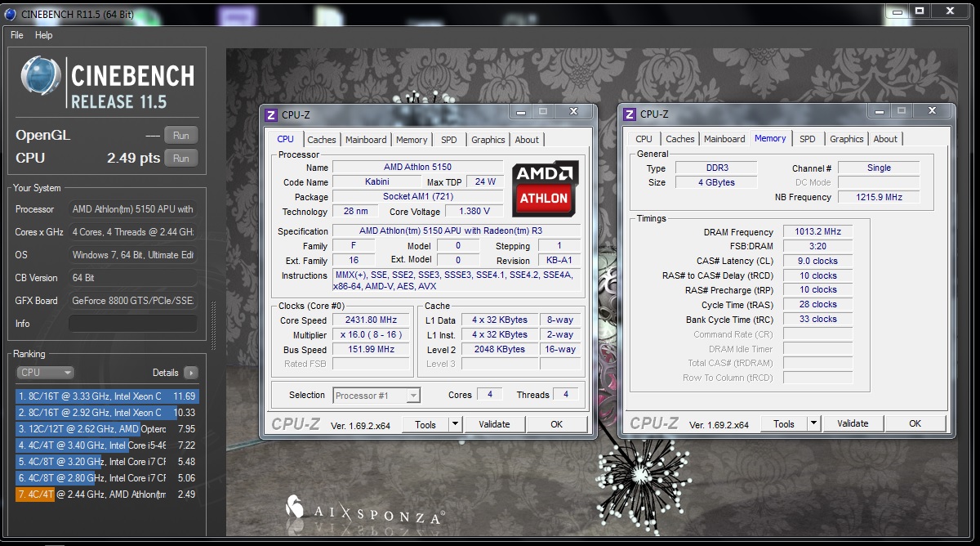Viewport: 980px width, 546px height.
Task: Click the Package value Socket AM1 (721)
Action: [417, 197]
